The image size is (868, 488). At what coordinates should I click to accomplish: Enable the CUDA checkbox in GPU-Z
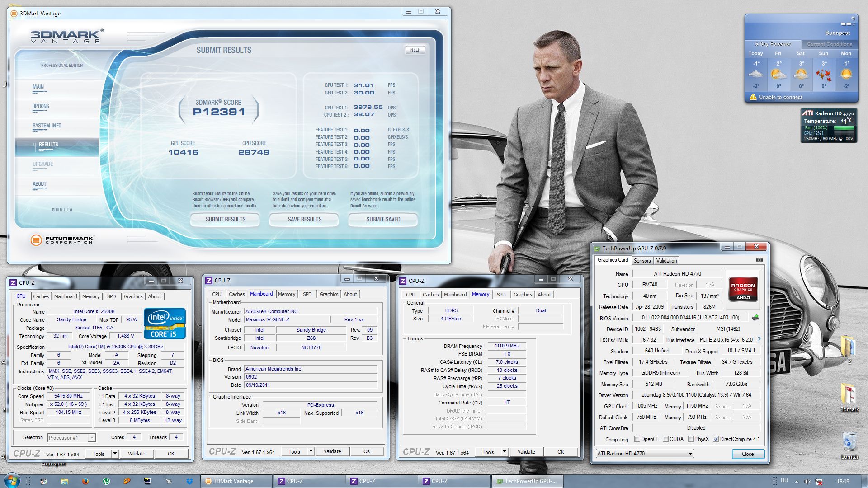click(665, 439)
